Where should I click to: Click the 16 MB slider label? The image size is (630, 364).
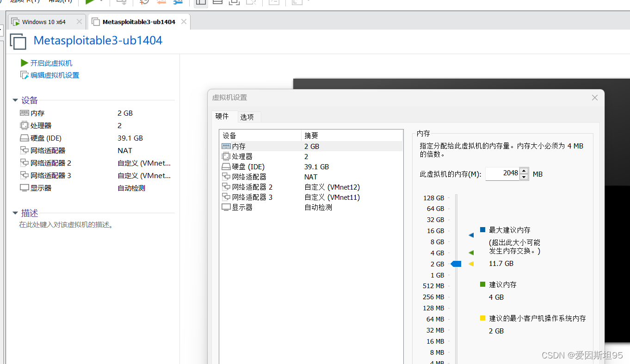(x=435, y=341)
